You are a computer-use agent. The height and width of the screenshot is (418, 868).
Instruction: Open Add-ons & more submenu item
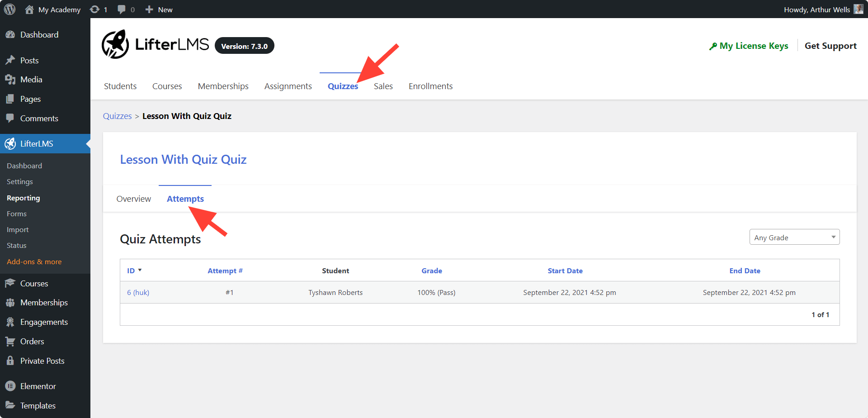(x=34, y=261)
